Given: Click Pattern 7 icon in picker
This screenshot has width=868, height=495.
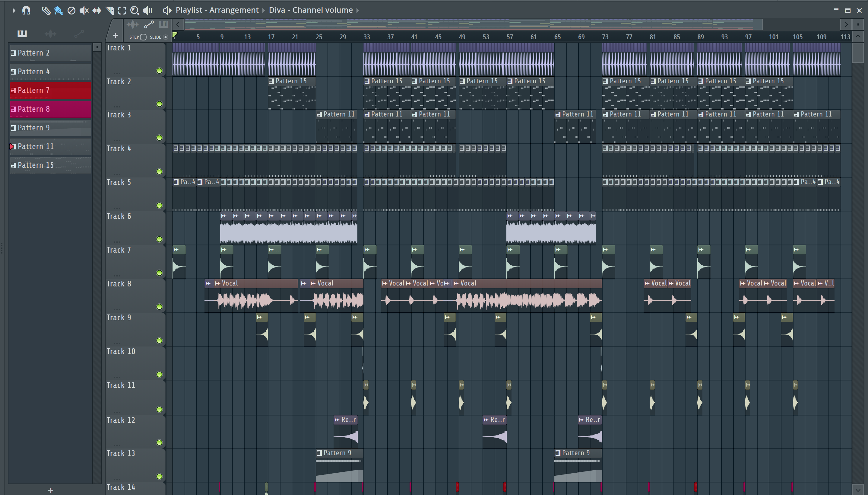Looking at the screenshot, I should tap(14, 91).
